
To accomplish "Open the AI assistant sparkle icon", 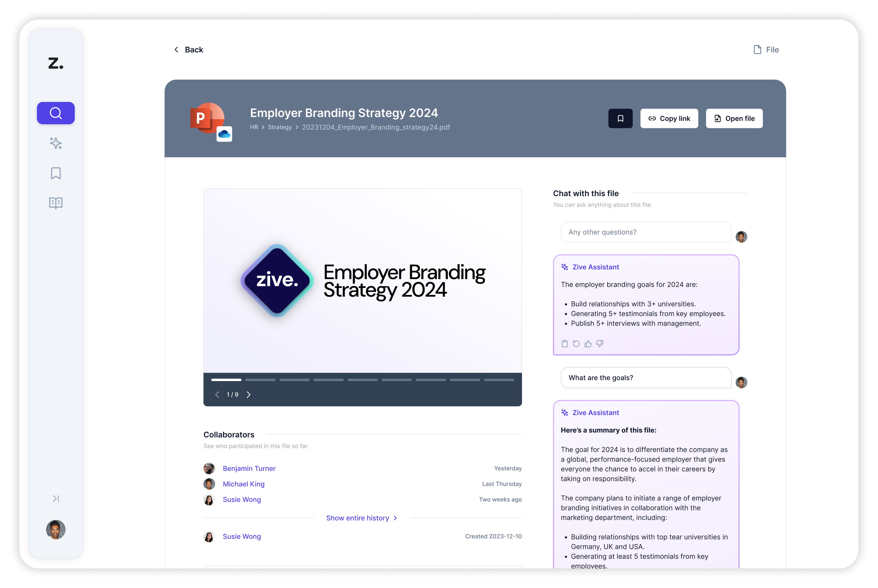I will 56,143.
